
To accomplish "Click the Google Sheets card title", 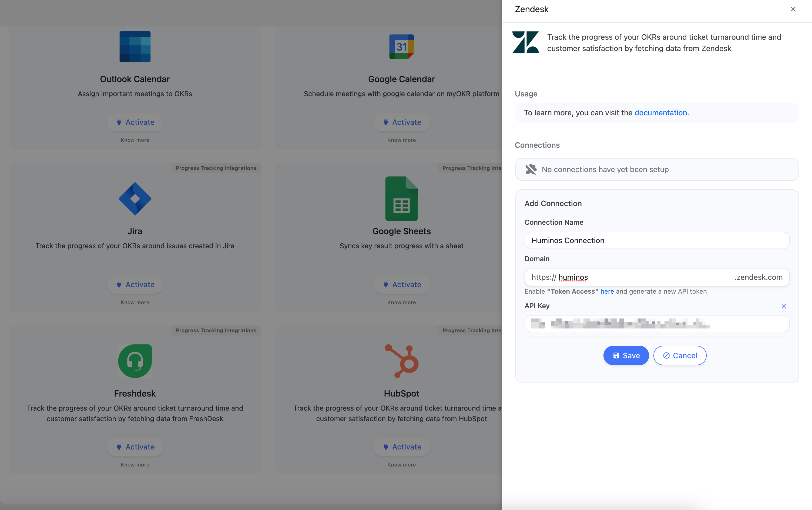I will coord(402,231).
